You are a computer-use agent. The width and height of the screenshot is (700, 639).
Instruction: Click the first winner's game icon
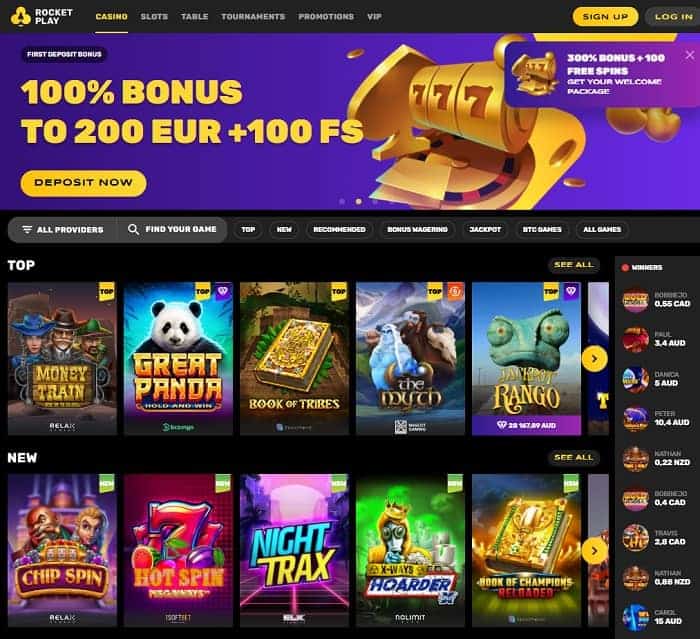pos(635,300)
